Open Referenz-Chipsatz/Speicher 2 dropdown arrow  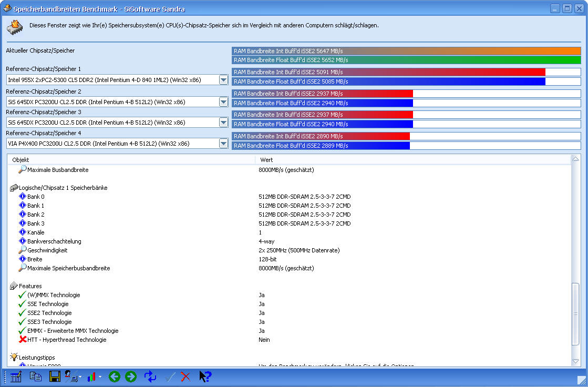click(223, 101)
